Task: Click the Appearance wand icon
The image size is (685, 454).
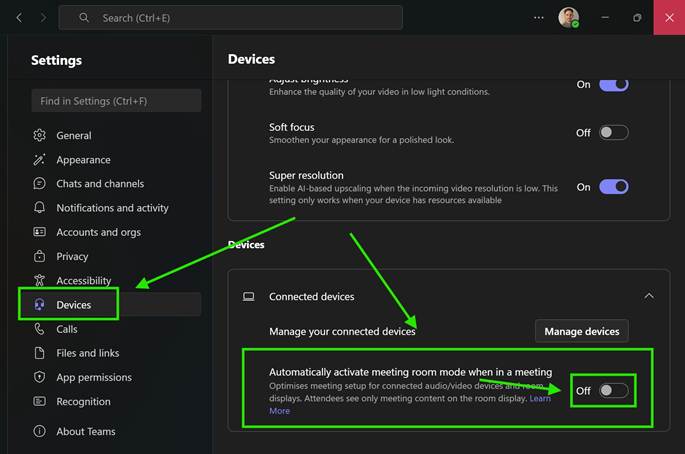Action: pyautogui.click(x=39, y=160)
